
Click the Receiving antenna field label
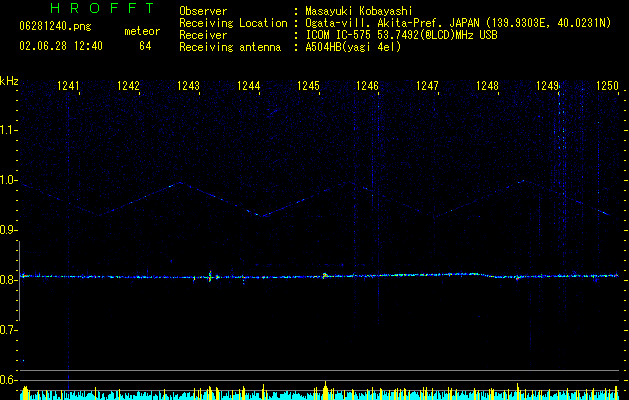pyautogui.click(x=230, y=47)
